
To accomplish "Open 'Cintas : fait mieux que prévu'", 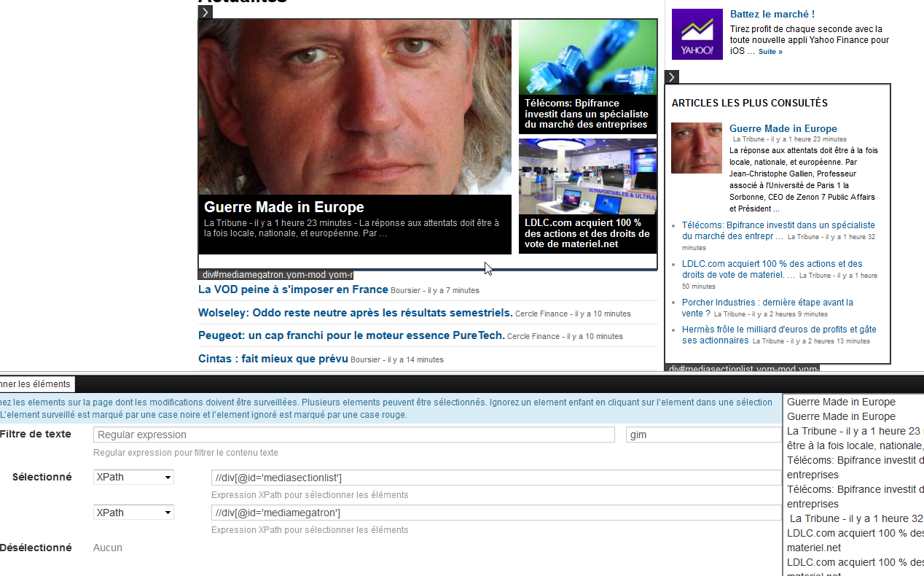I will tap(273, 359).
